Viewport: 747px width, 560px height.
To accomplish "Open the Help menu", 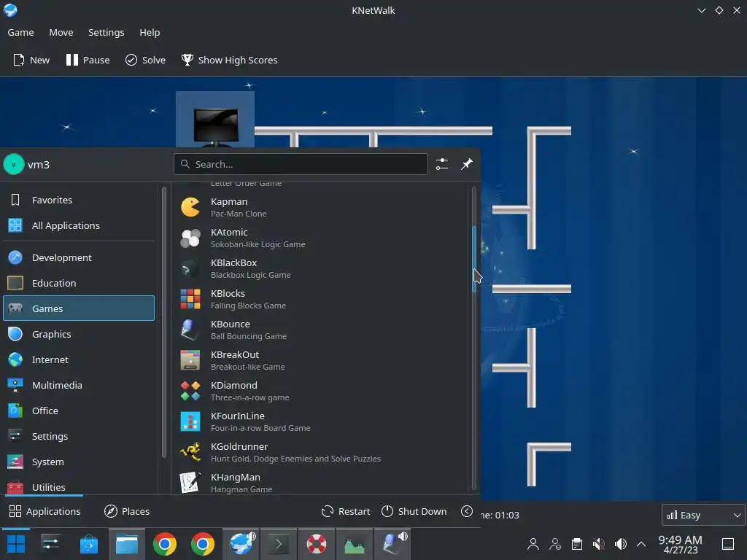I will 150,32.
